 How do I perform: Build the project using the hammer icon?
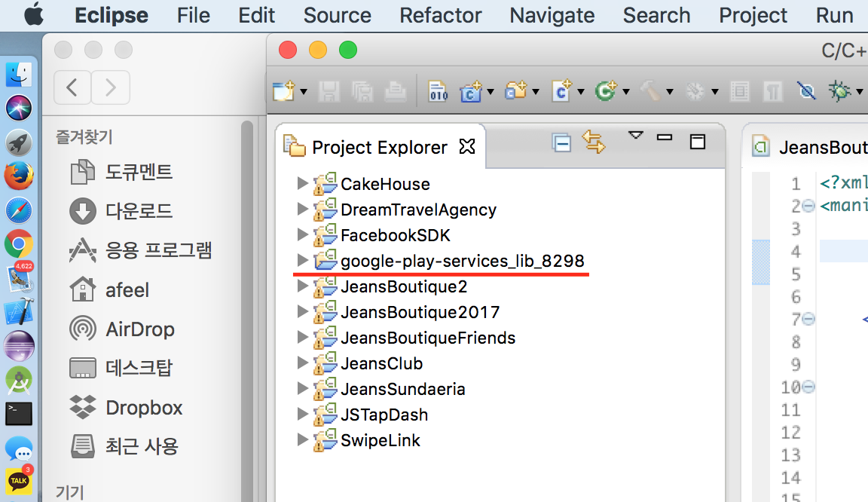click(649, 90)
